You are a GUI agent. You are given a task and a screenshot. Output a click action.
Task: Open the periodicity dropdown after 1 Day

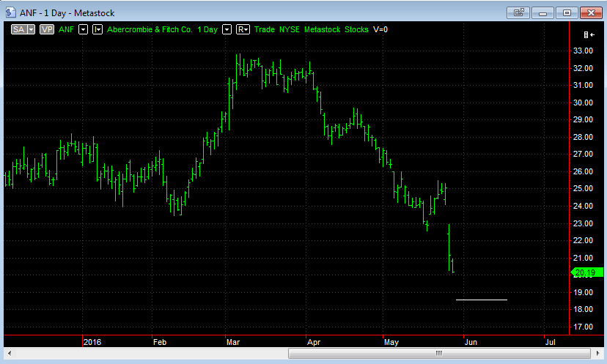coord(227,29)
